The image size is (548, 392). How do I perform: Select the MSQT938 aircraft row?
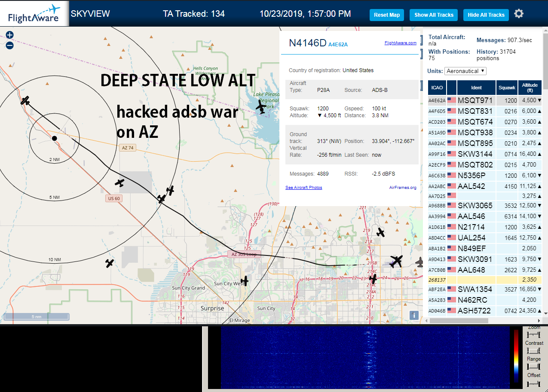tap(485, 132)
